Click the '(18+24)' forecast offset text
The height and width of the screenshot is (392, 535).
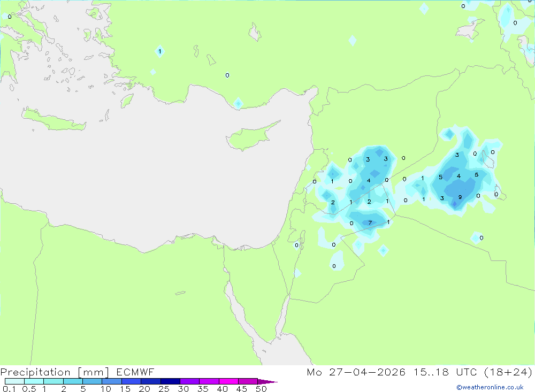508,372
